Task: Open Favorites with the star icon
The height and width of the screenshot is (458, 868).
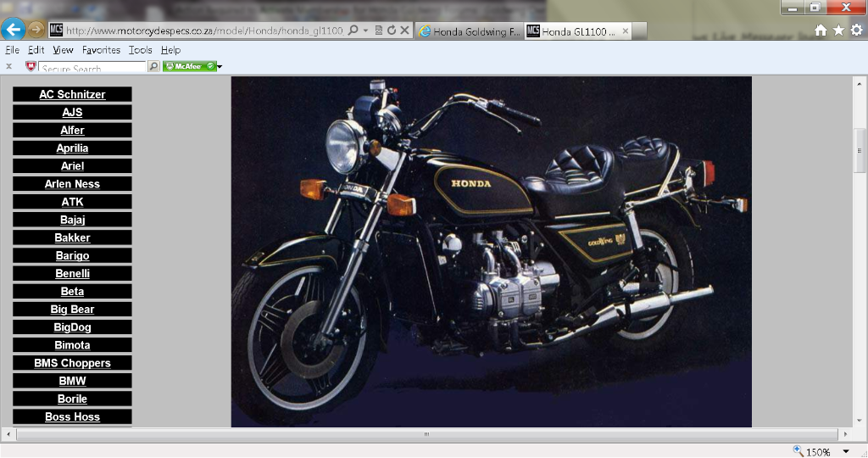Action: (838, 31)
